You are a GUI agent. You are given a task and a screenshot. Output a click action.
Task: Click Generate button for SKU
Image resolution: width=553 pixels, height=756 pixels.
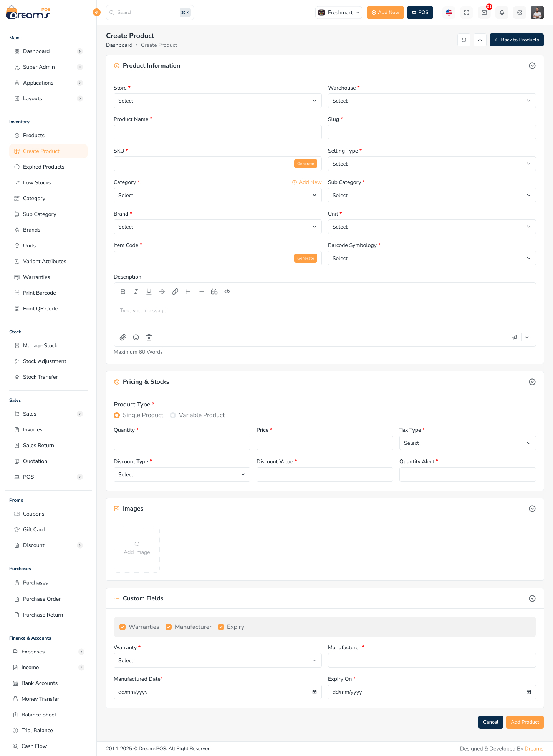[x=306, y=164]
